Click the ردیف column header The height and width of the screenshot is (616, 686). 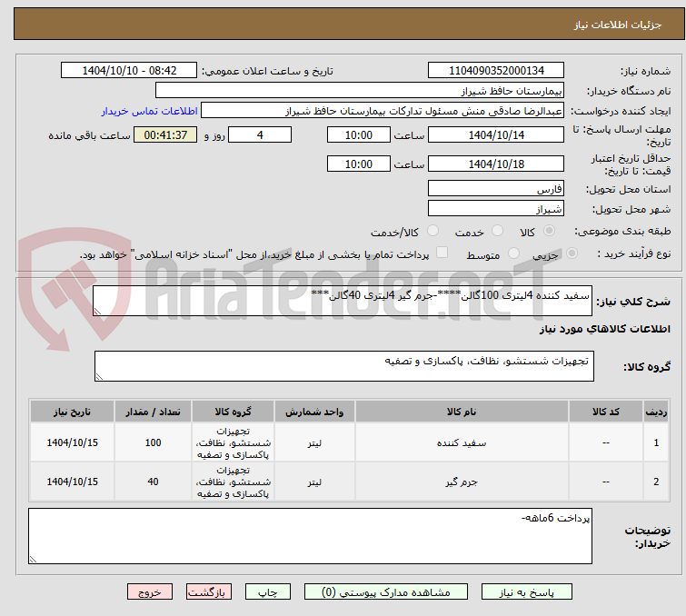tap(656, 412)
